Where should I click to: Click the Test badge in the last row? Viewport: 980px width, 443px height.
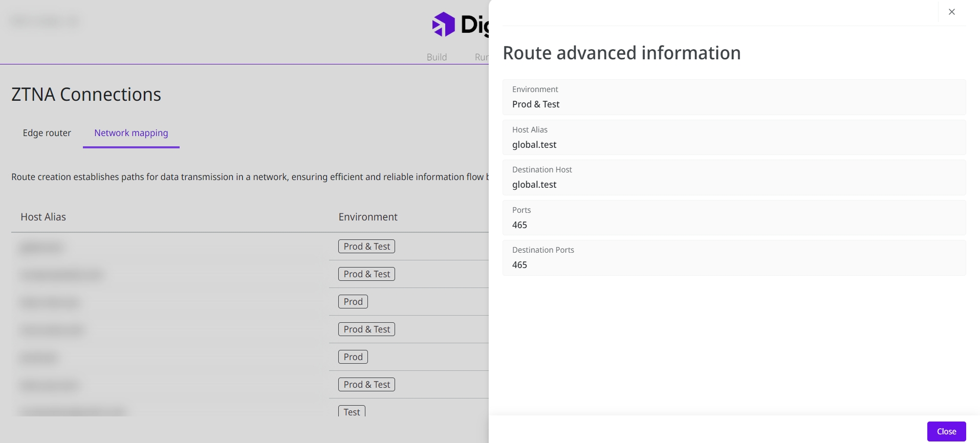[352, 411]
